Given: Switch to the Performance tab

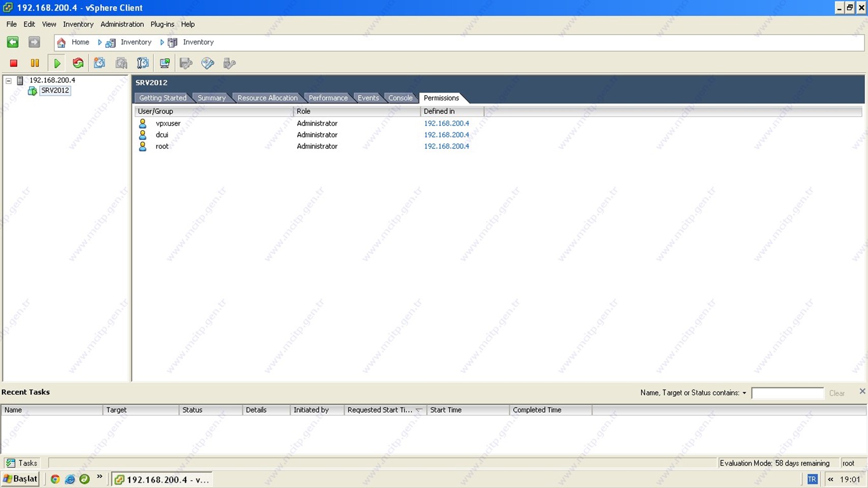Looking at the screenshot, I should pyautogui.click(x=328, y=98).
